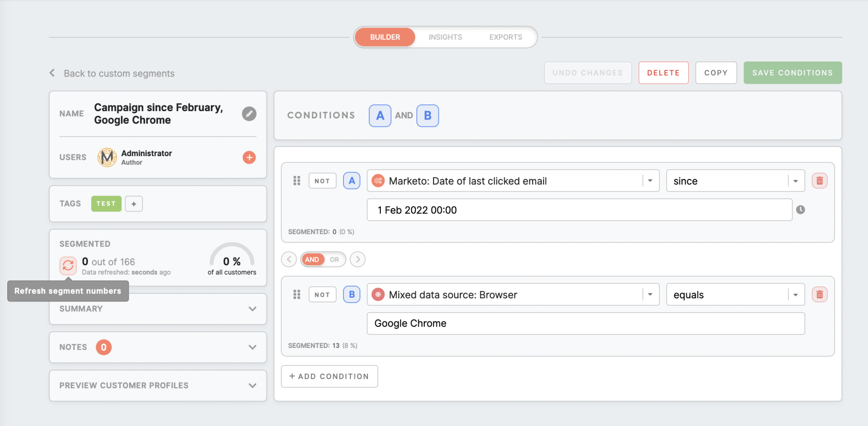Click the A chip in conditions header
868x426 pixels.
[380, 116]
